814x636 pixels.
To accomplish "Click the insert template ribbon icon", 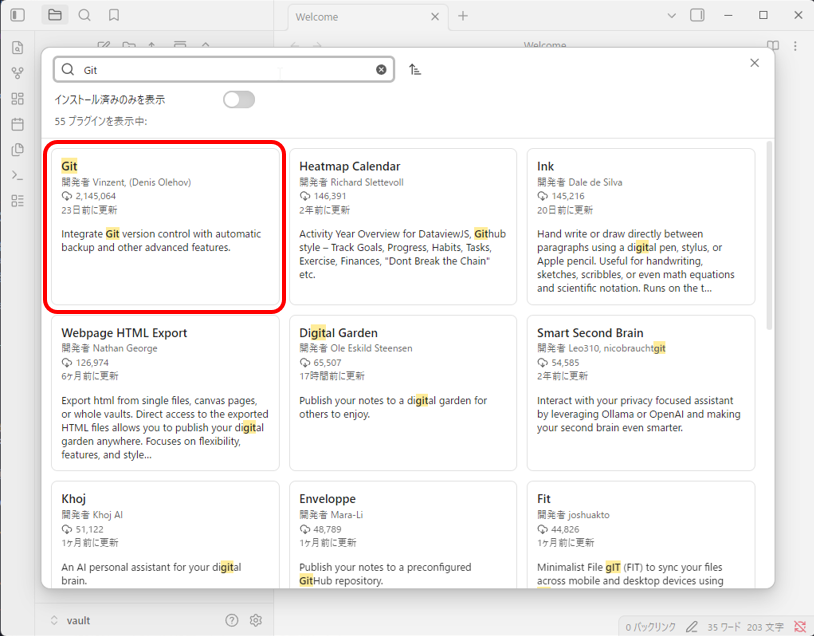I will tap(17, 150).
